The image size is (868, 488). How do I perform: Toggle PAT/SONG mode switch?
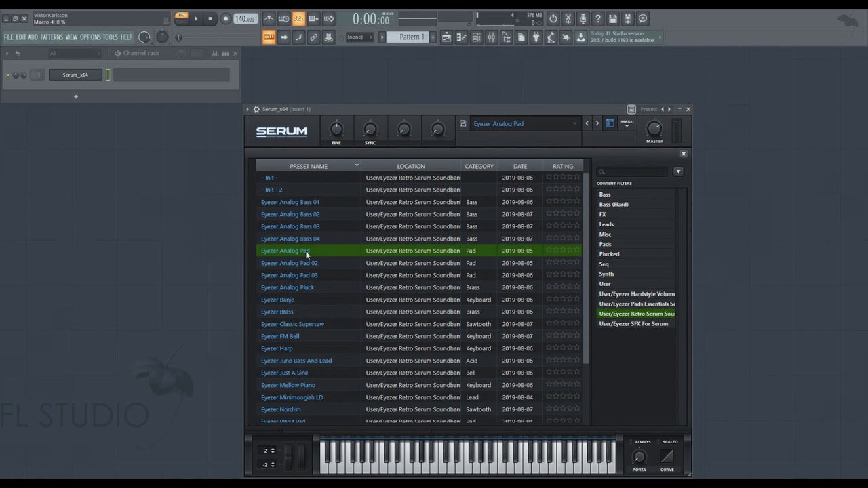181,19
